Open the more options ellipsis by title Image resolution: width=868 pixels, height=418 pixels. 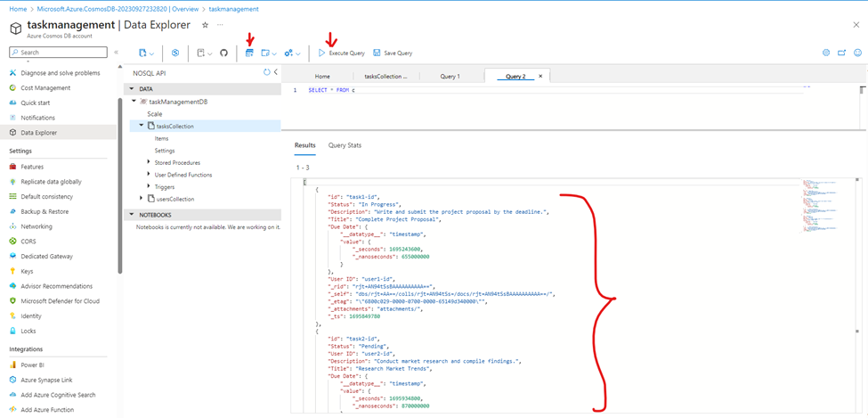[x=220, y=25]
